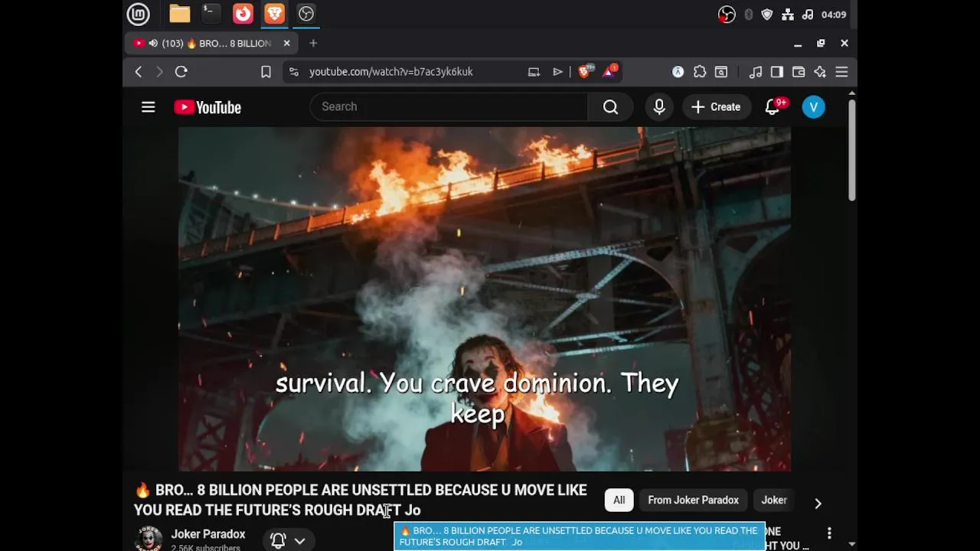Open YouTube notifications bell

pos(773,107)
